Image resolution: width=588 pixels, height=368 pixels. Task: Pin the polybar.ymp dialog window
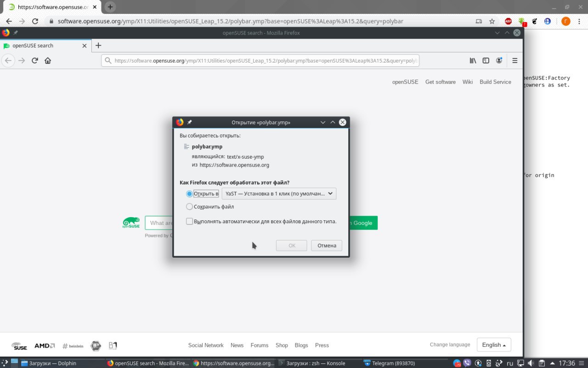pyautogui.click(x=190, y=122)
